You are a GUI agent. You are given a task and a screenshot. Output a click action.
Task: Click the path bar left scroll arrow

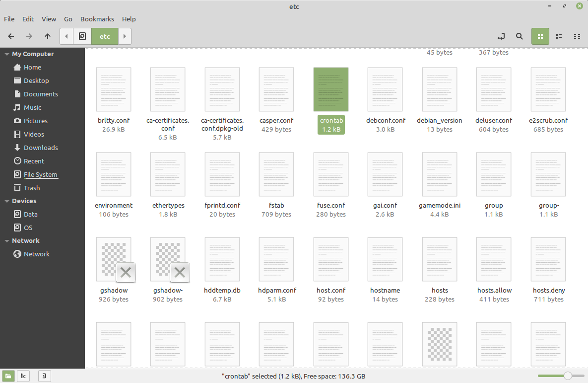tap(66, 36)
